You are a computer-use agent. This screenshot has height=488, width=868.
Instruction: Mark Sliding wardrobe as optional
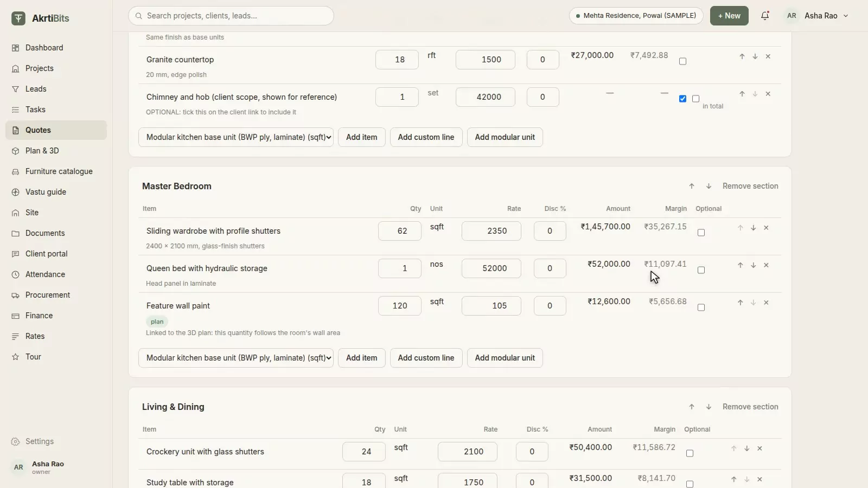(x=701, y=233)
